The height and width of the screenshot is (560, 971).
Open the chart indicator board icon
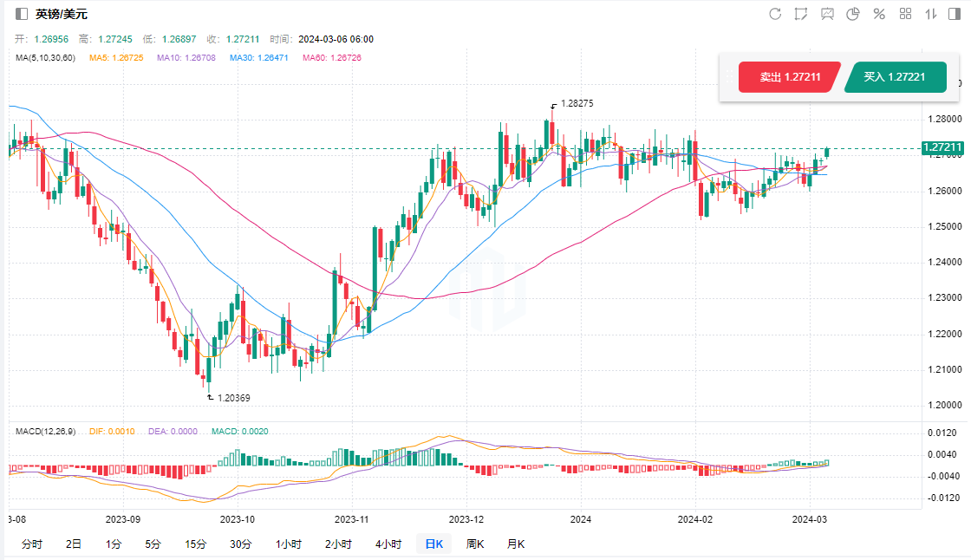[827, 14]
